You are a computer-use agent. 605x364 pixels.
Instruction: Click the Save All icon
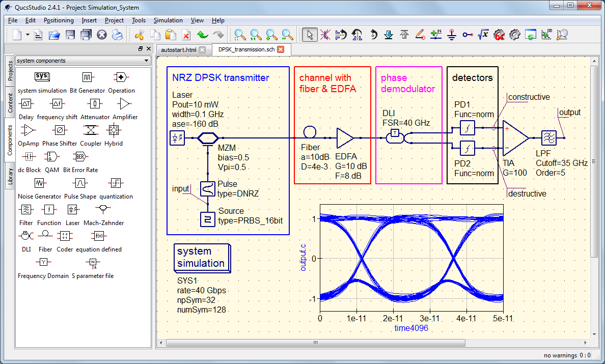[86, 35]
